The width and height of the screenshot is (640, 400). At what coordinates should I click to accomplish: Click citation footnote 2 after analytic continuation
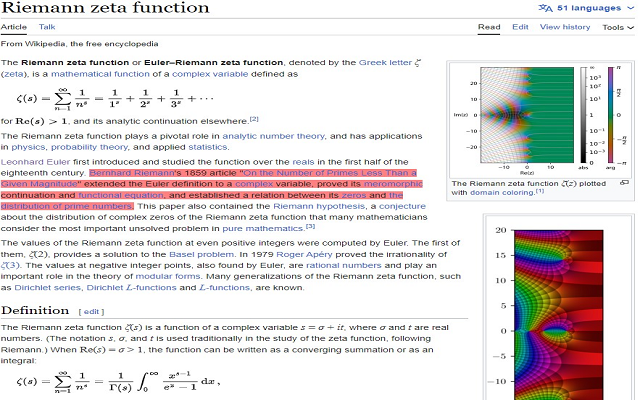click(x=254, y=119)
